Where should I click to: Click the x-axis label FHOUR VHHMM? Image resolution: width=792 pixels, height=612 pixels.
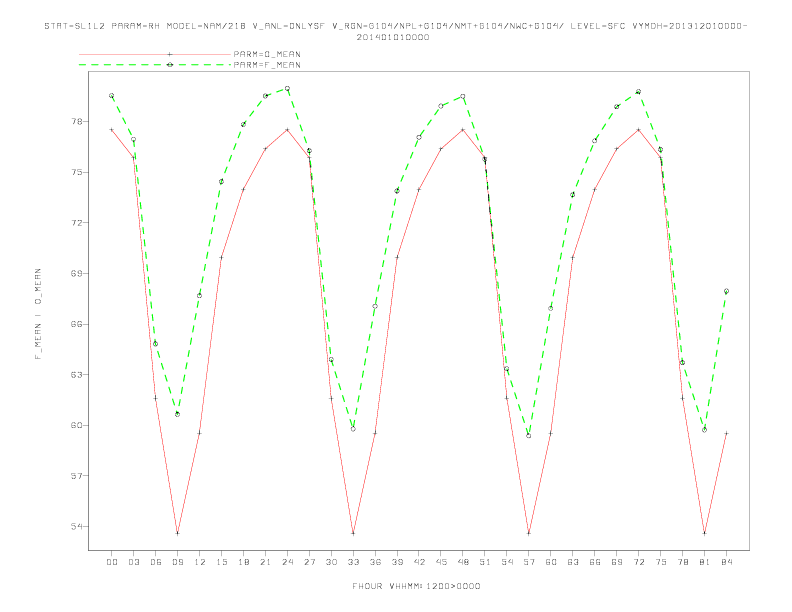click(x=416, y=586)
